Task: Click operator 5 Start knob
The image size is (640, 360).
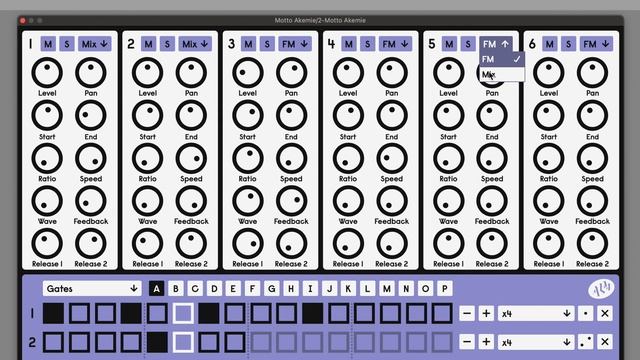Action: 449,116
